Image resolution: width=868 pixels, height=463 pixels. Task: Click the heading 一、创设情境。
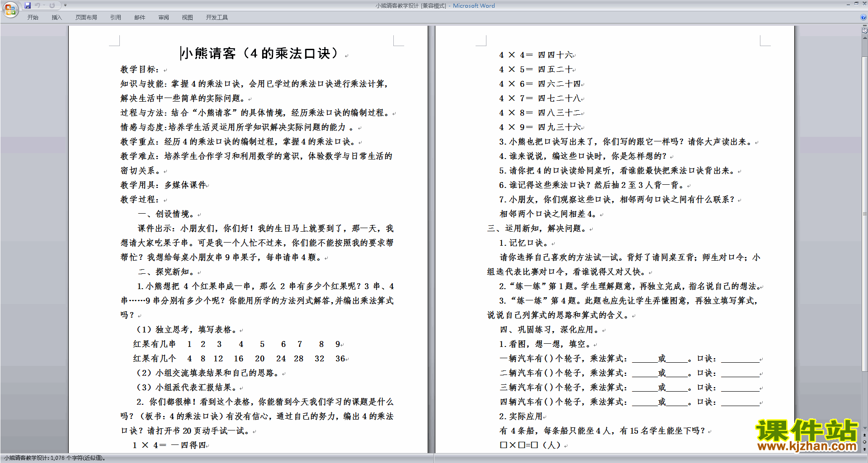click(x=166, y=214)
